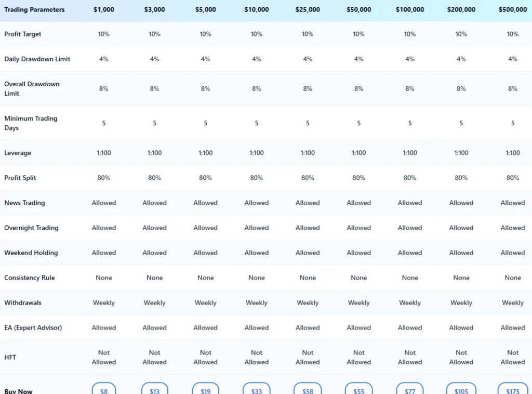532x394 pixels.
Task: Click the HFT row label
Action: (11, 358)
